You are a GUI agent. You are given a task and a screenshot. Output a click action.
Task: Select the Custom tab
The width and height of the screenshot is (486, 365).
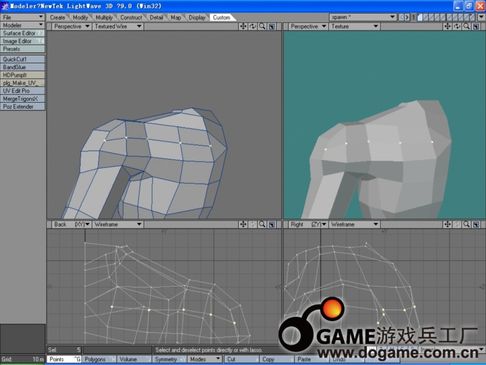point(221,17)
